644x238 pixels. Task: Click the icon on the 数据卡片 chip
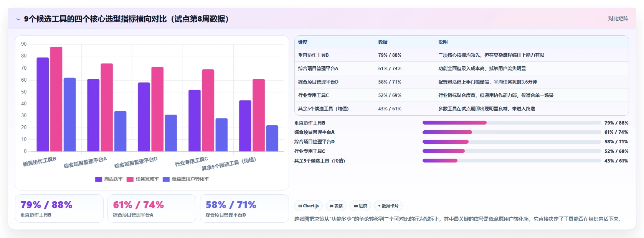click(379, 206)
